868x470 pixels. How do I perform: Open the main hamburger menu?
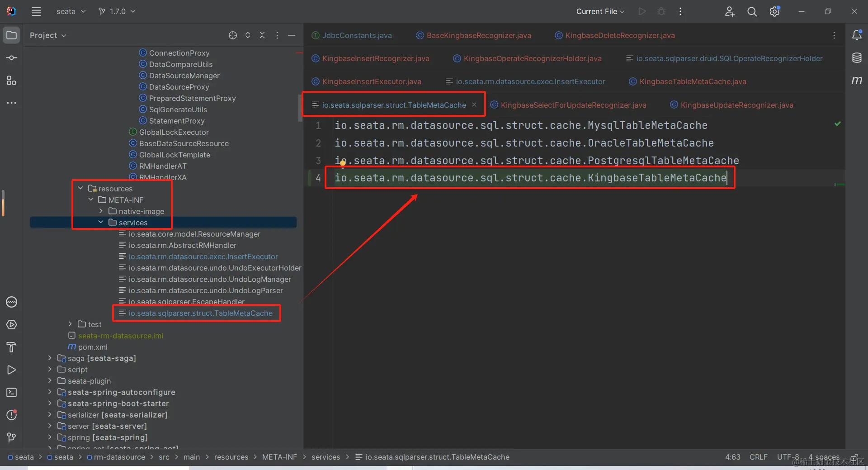pos(36,12)
